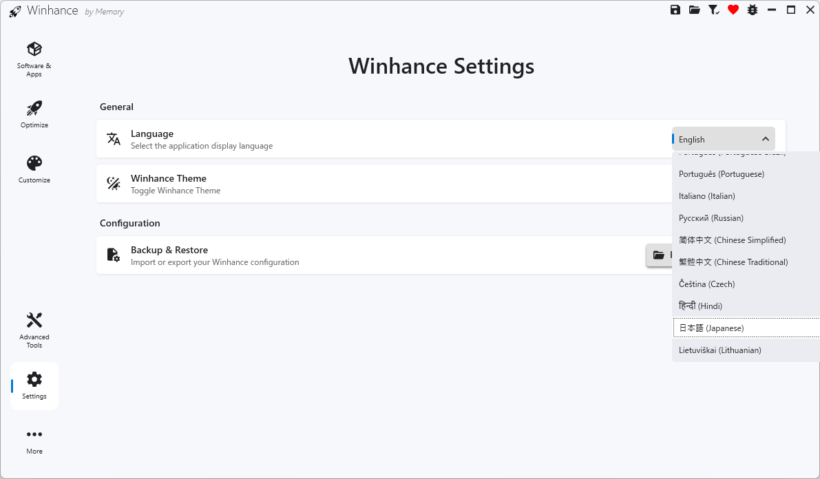Screen dimensions: 820x479
Task: Click the Backup & Restore title
Action: (169, 249)
